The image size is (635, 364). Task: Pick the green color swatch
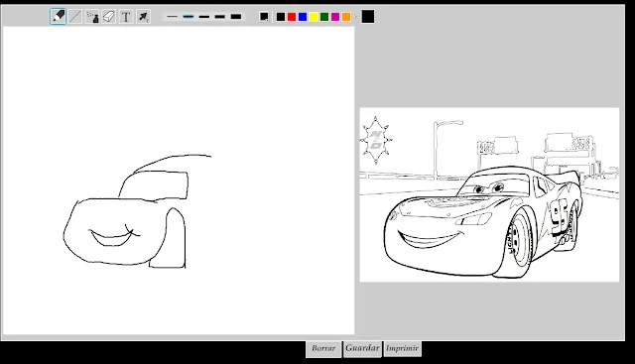324,17
